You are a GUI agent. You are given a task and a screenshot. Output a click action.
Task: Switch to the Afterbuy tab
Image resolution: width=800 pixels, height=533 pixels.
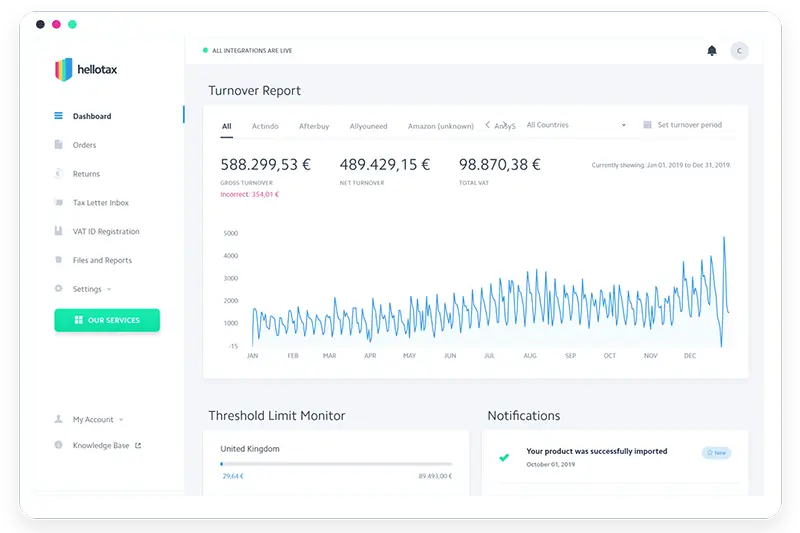pos(314,126)
